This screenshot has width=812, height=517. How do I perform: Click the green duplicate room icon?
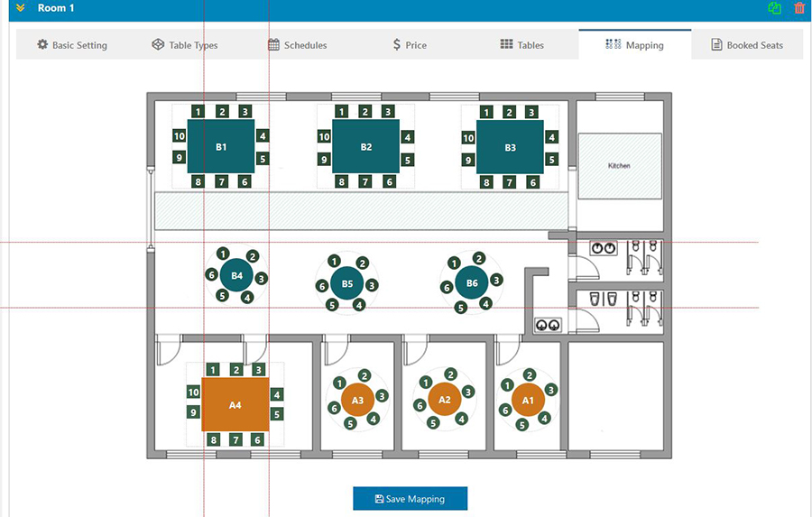pyautogui.click(x=775, y=8)
